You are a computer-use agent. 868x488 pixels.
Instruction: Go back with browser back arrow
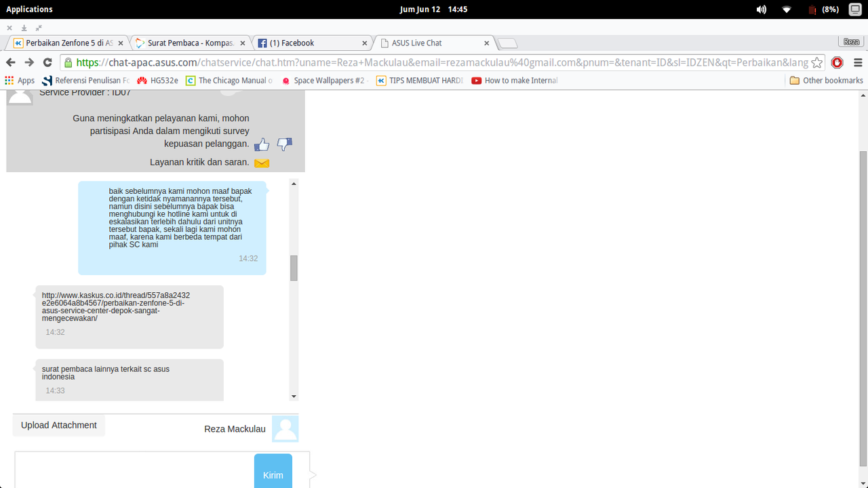pyautogui.click(x=11, y=62)
